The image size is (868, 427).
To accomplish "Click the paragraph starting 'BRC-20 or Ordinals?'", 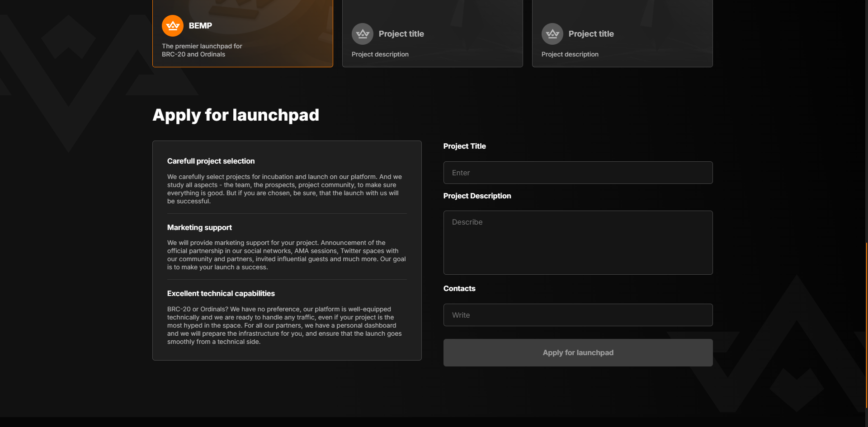I will (285, 325).
